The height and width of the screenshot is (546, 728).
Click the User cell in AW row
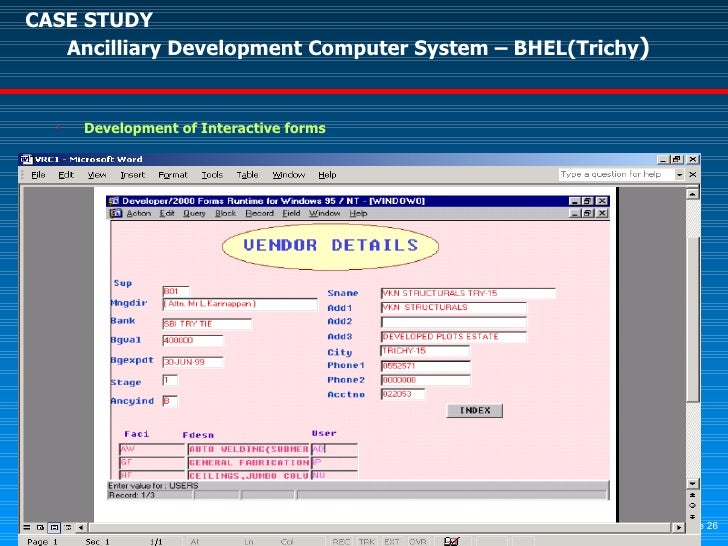click(x=334, y=449)
